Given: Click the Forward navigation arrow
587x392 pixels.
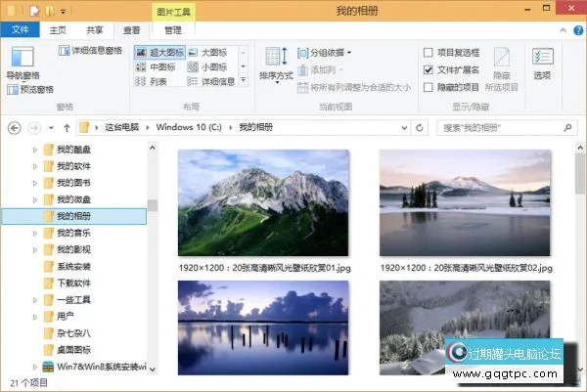Looking at the screenshot, I should click(34, 128).
